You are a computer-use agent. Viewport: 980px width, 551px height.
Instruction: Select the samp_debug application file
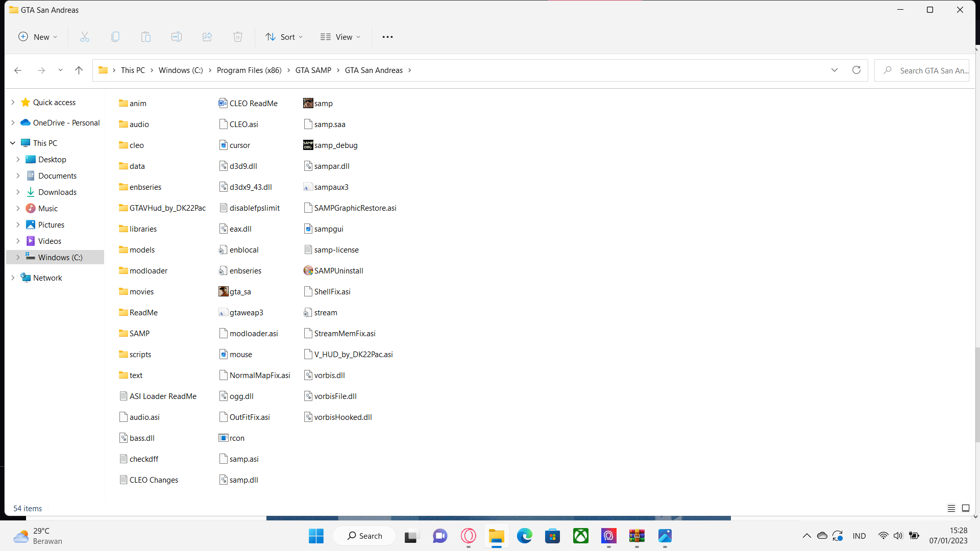coord(330,145)
